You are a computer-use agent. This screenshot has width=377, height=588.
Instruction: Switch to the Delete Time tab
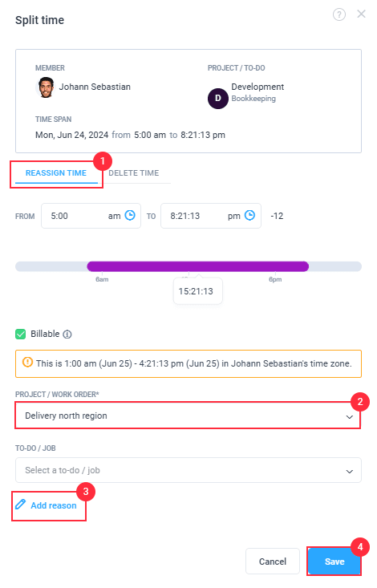[x=133, y=173]
